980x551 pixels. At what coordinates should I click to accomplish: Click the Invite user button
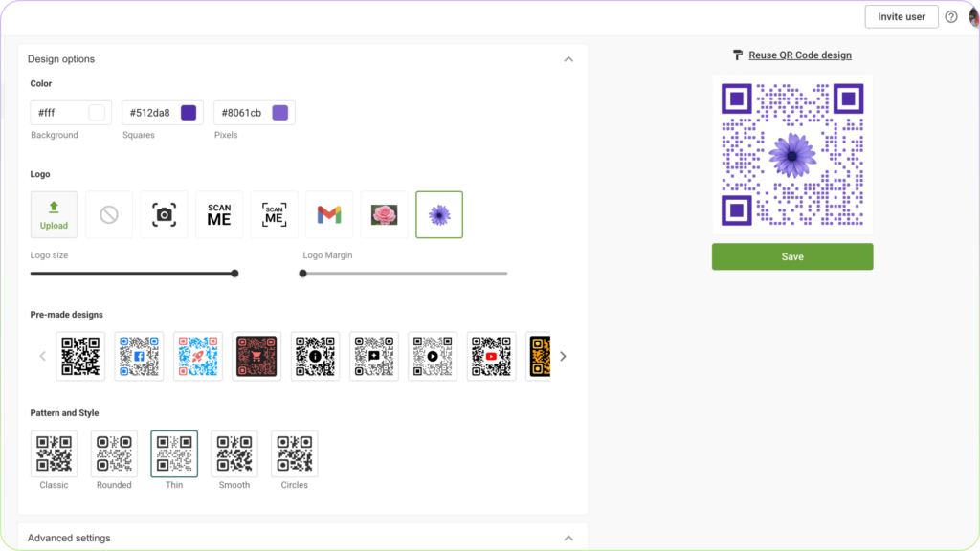coord(901,16)
